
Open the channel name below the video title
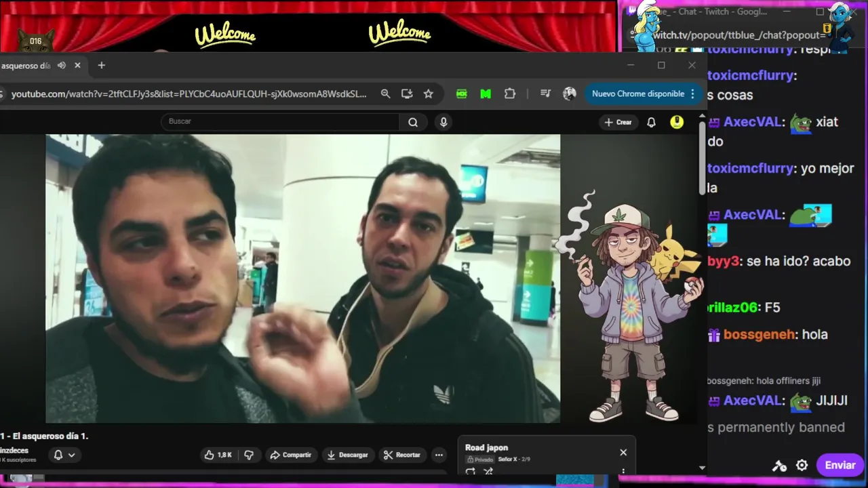(x=14, y=450)
